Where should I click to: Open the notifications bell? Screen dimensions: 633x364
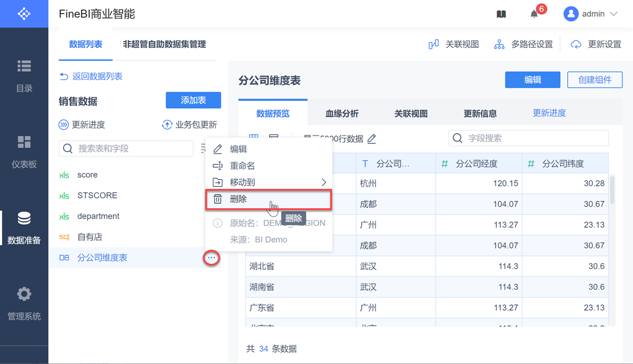pos(534,14)
